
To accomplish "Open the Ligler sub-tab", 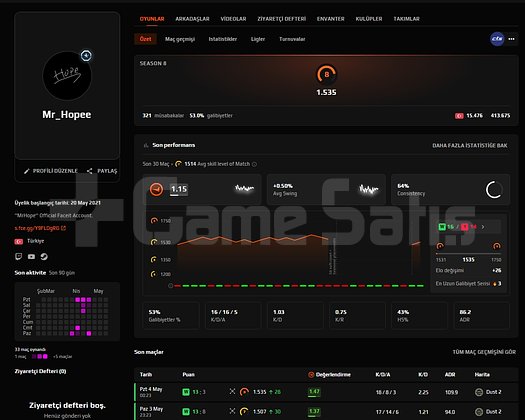I will pyautogui.click(x=258, y=39).
